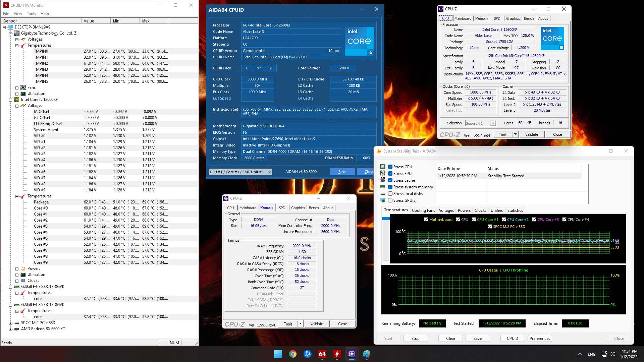Expand the Powers tree node
Viewport: 644px width, 362px height.
pyautogui.click(x=17, y=269)
